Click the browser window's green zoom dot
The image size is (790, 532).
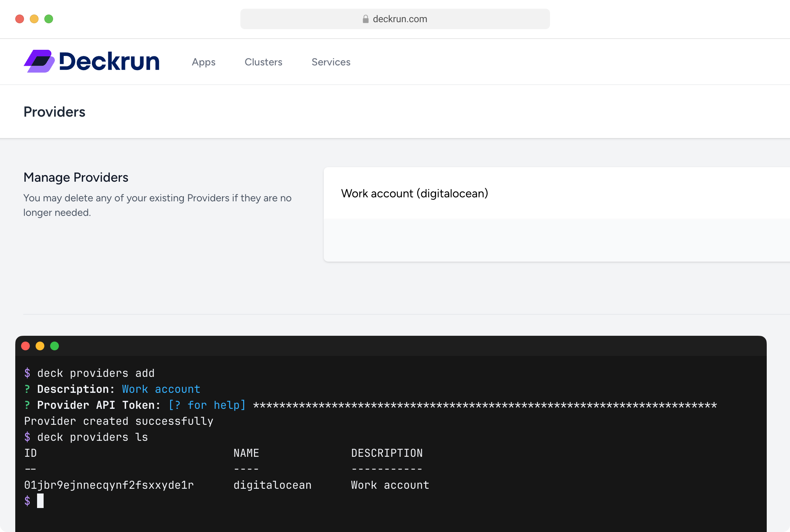[x=49, y=19]
